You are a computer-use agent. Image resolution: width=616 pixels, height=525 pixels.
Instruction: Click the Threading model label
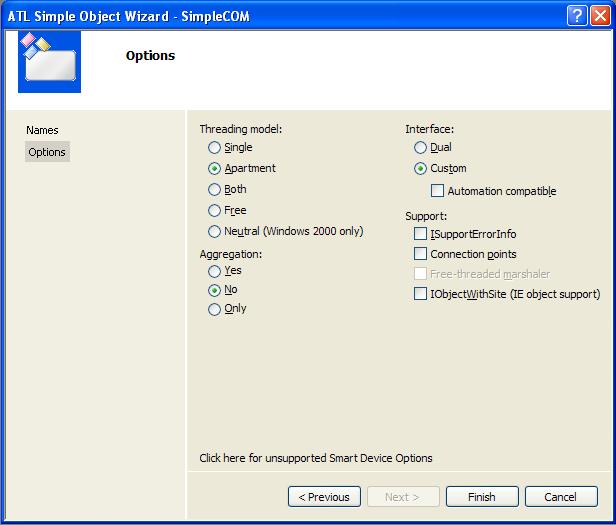[241, 129]
